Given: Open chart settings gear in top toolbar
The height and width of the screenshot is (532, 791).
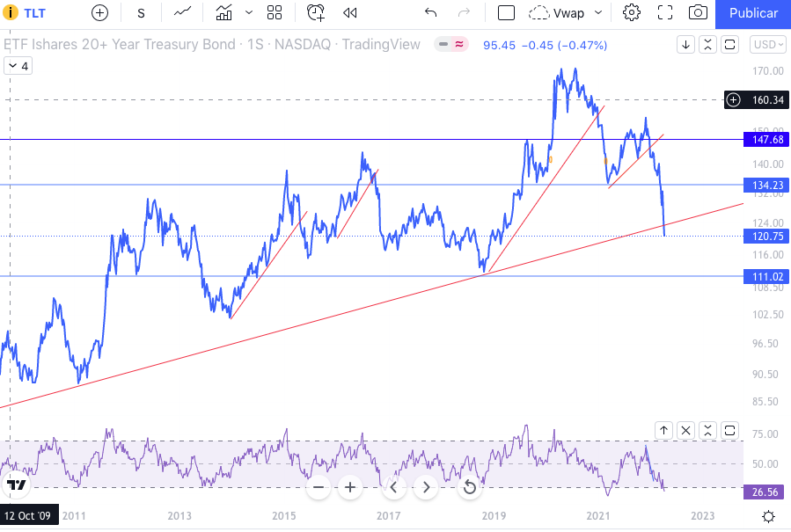Looking at the screenshot, I should click(x=631, y=13).
